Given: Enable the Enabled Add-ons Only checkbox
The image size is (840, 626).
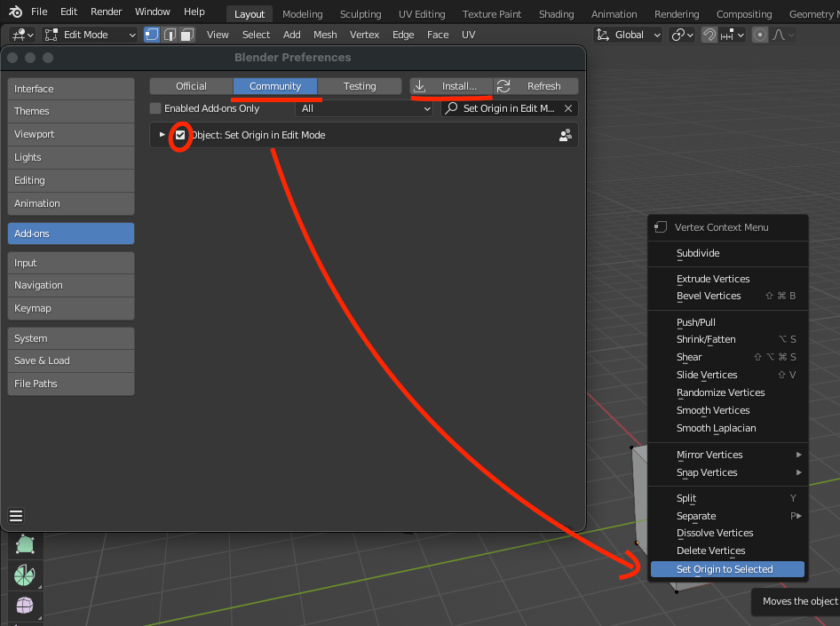Looking at the screenshot, I should (155, 108).
